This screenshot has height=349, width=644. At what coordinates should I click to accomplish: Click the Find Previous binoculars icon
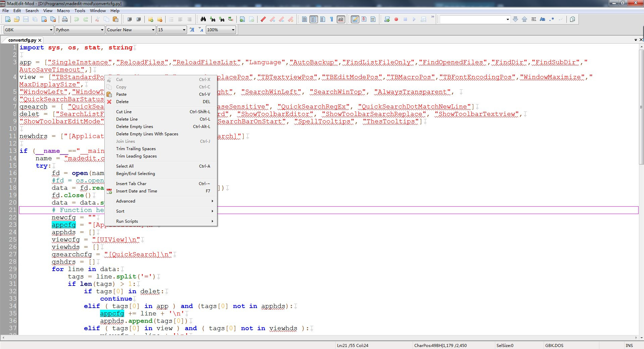click(x=222, y=19)
